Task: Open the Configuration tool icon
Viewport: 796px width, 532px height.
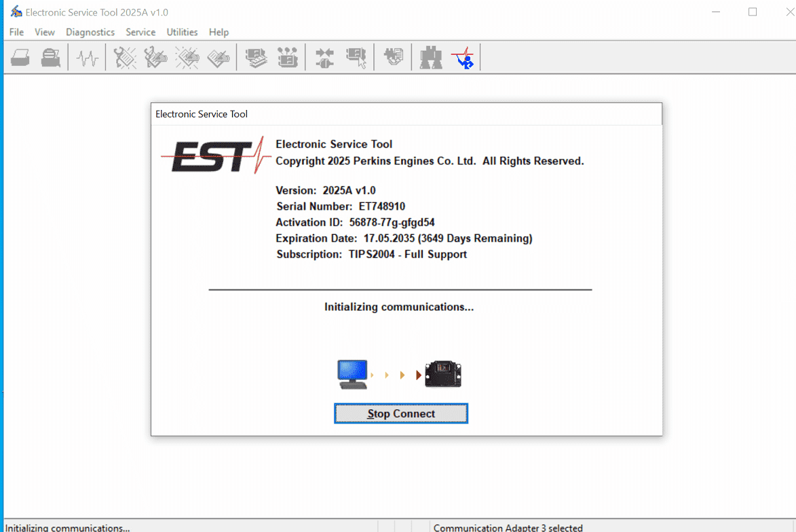Action: (288, 58)
